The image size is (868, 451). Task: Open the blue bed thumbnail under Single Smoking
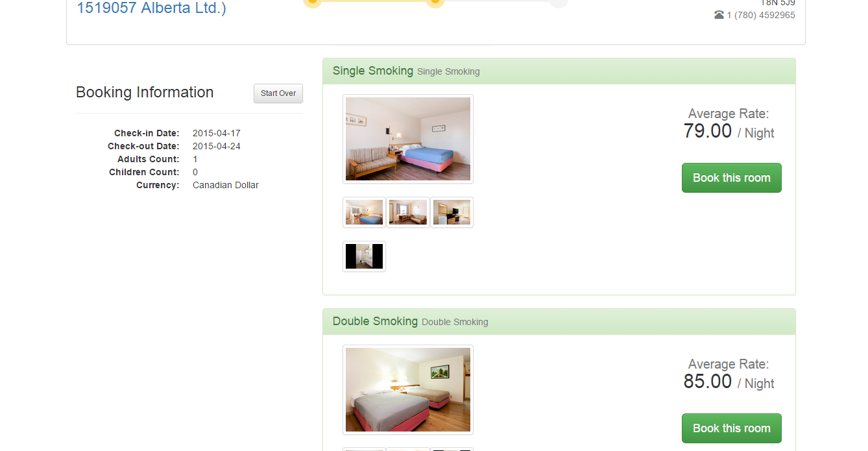pos(364,212)
